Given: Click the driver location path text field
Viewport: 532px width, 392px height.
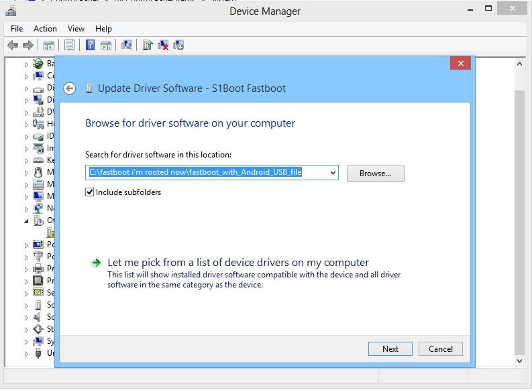Looking at the screenshot, I should click(207, 173).
